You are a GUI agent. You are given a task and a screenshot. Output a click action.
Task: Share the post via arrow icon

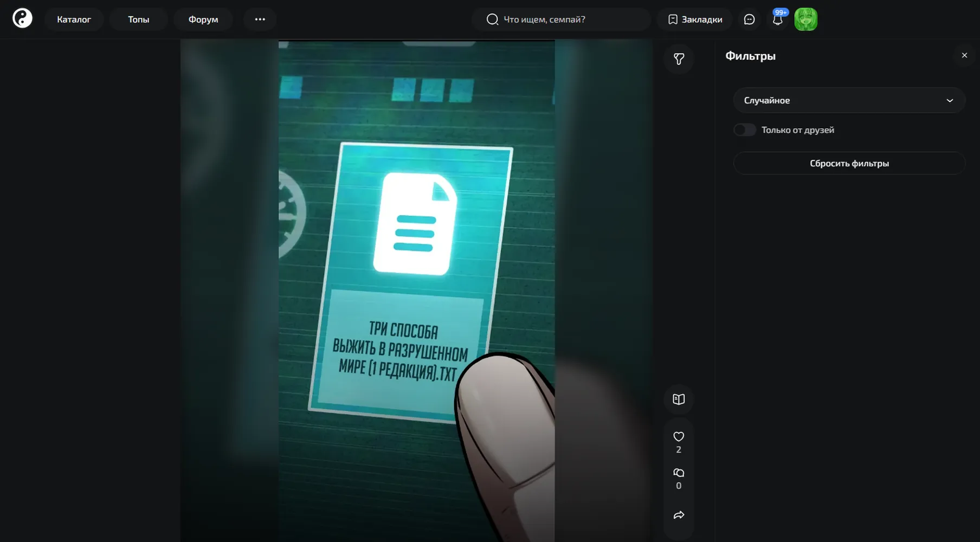679,515
